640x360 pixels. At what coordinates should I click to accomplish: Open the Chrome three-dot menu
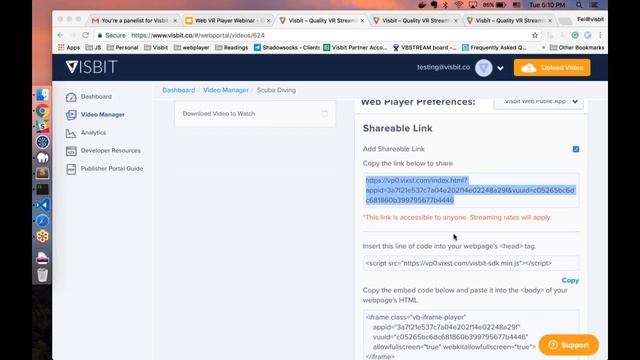[600, 36]
